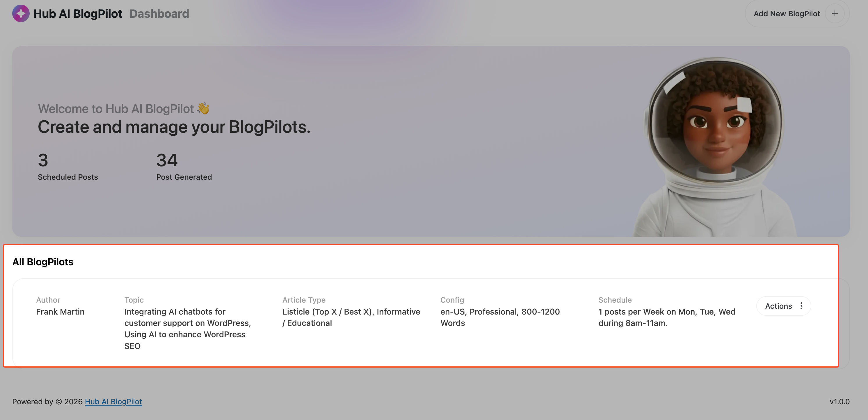Click the All BlogPilots section heading
Image resolution: width=868 pixels, height=420 pixels.
click(x=43, y=262)
